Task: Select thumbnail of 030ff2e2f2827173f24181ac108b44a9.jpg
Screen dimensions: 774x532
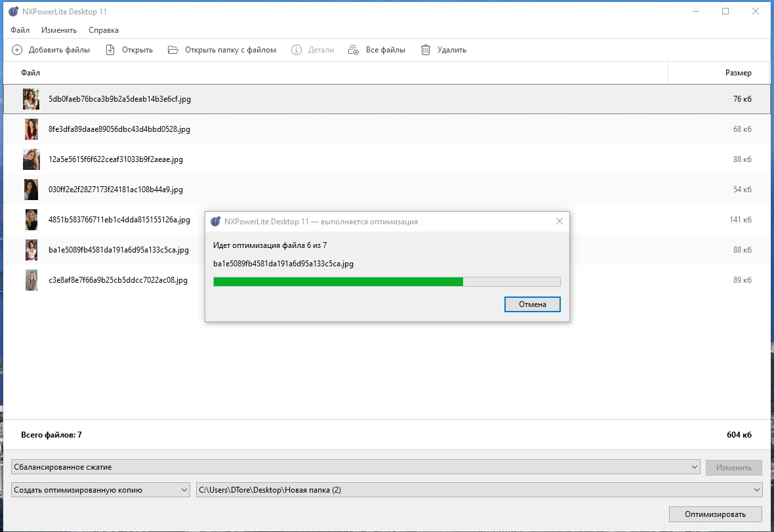Action: pos(31,190)
